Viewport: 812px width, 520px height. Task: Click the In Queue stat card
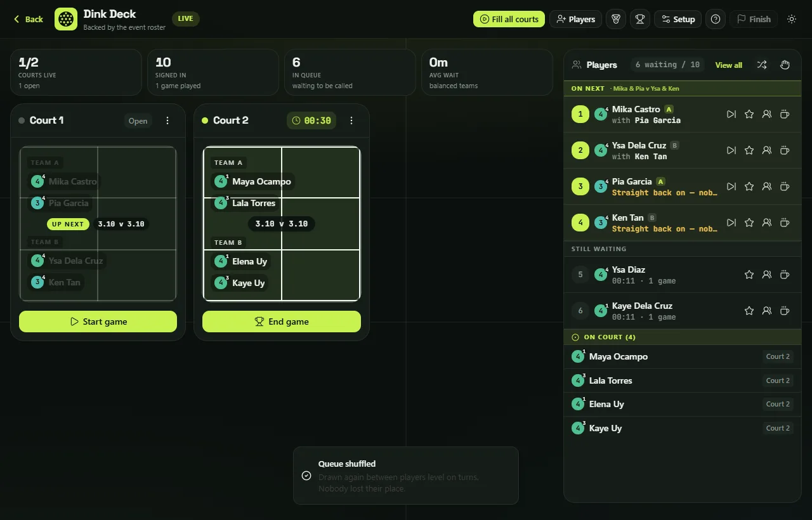click(x=350, y=72)
